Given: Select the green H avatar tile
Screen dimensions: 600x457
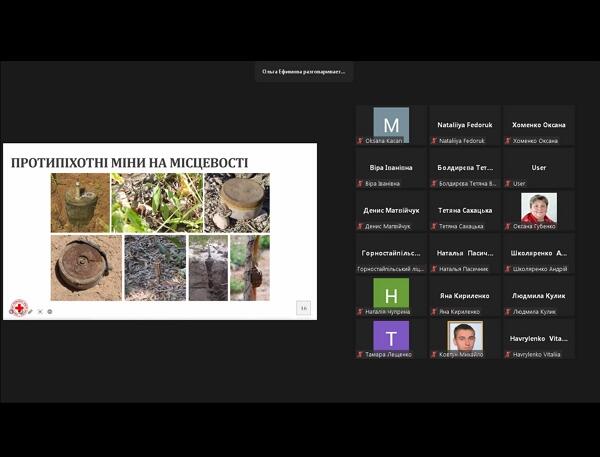Looking at the screenshot, I should click(391, 294).
